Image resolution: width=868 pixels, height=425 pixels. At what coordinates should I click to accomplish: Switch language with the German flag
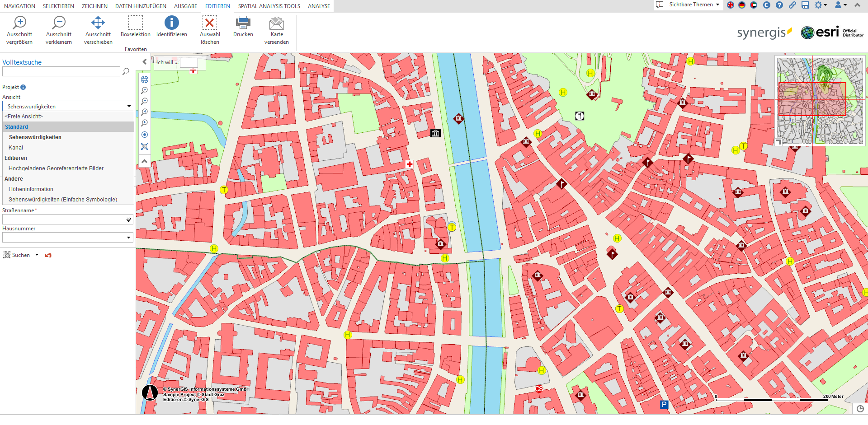742,5
